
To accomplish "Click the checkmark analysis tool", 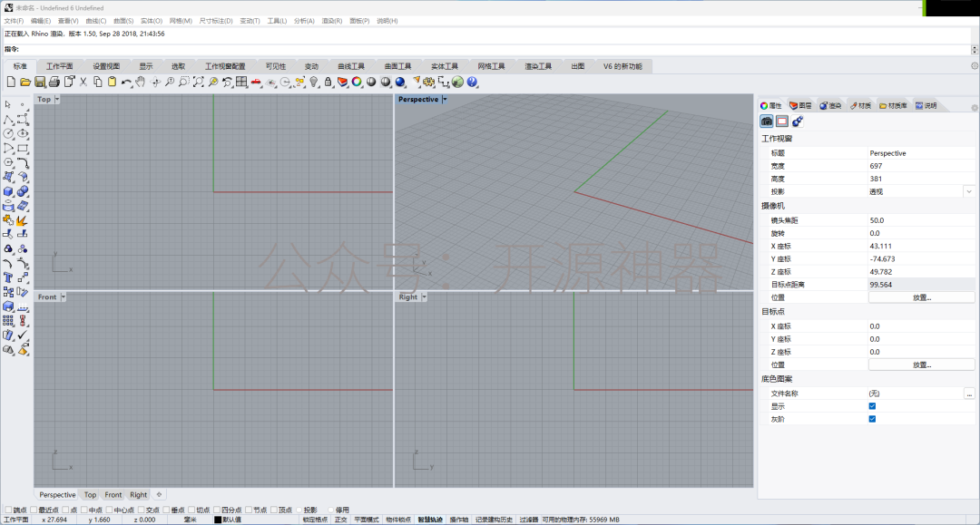I will click(x=23, y=335).
